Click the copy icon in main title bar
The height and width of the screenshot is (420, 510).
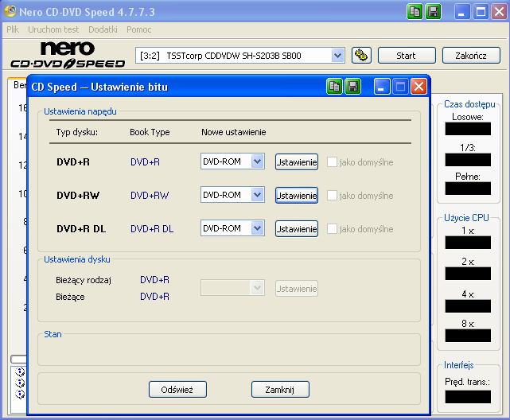tap(415, 12)
